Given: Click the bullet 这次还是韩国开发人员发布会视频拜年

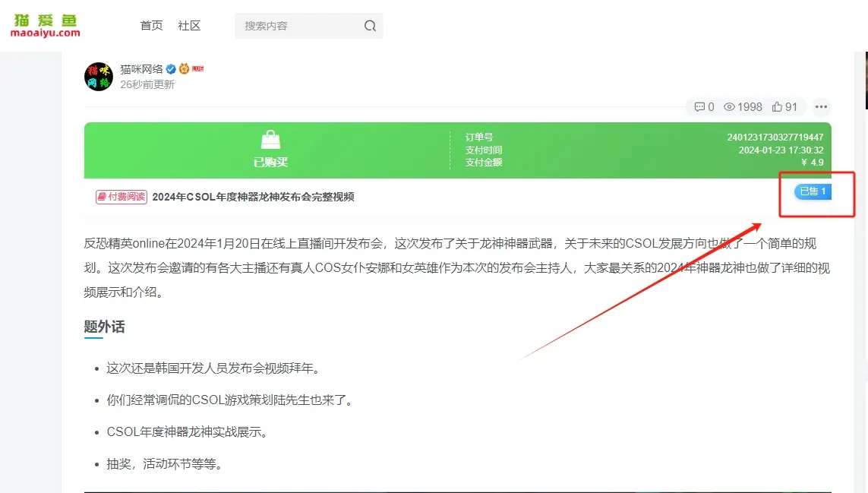Looking at the screenshot, I should 213,368.
